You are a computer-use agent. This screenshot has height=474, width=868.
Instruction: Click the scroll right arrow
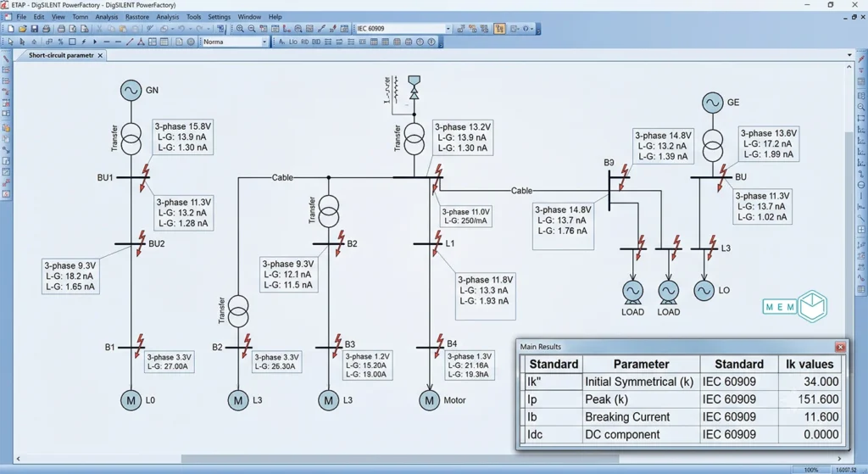point(839,459)
